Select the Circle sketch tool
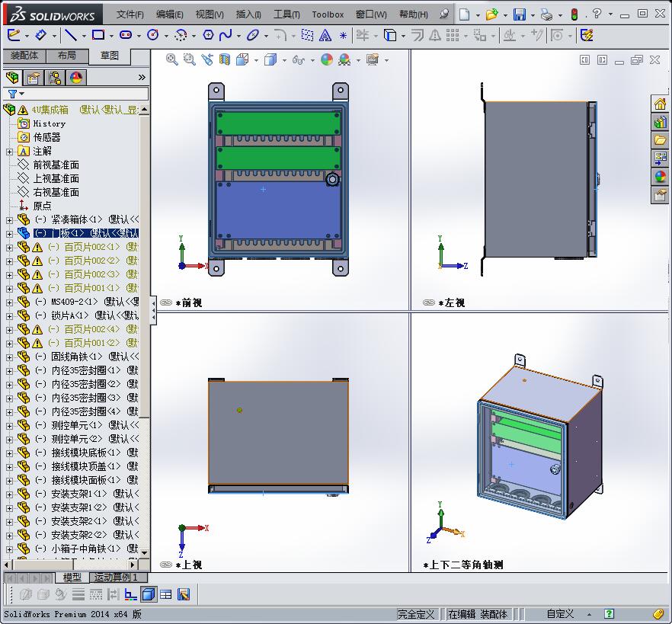 tap(153, 35)
